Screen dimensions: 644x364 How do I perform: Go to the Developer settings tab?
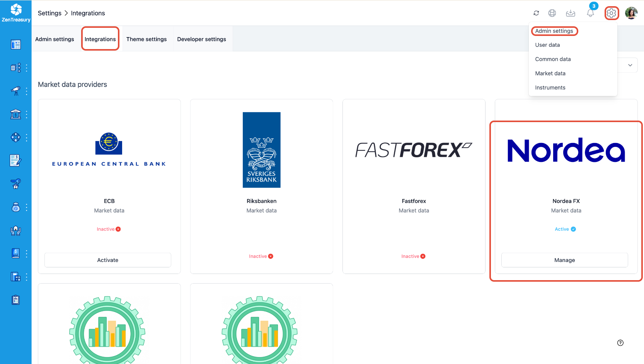(x=202, y=39)
